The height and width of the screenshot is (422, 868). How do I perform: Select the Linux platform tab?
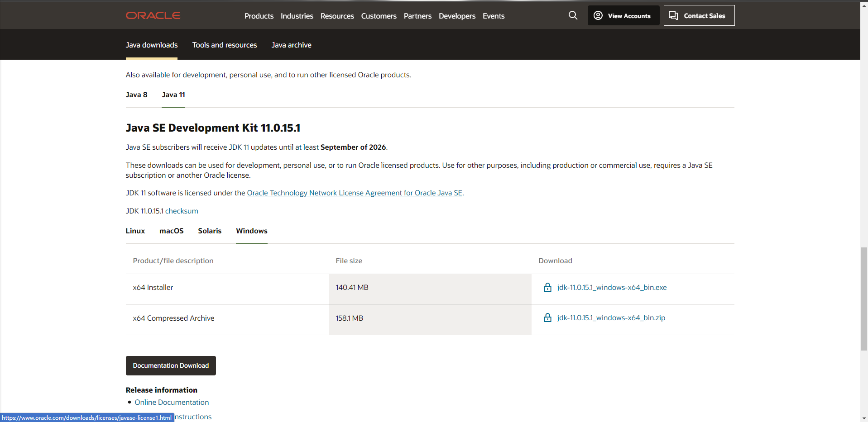[135, 231]
